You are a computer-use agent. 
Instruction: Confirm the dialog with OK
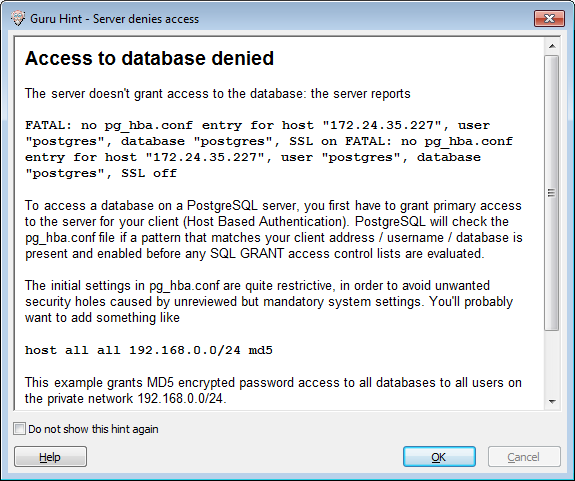(x=439, y=457)
